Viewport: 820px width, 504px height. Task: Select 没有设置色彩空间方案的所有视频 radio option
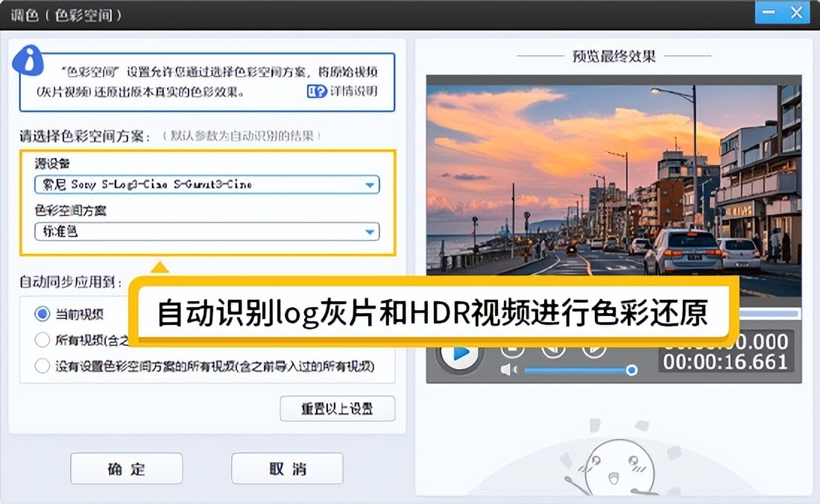pos(42,365)
